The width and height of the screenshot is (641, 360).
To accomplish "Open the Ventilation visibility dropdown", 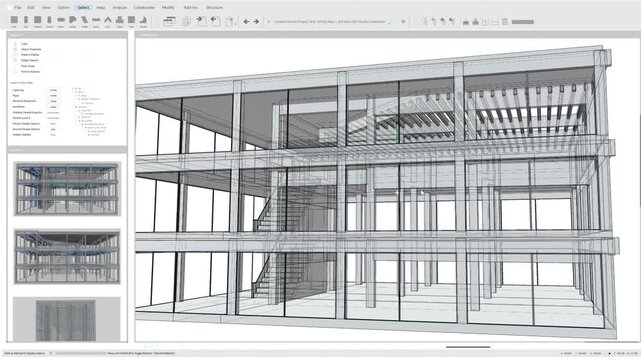I will coord(53,107).
